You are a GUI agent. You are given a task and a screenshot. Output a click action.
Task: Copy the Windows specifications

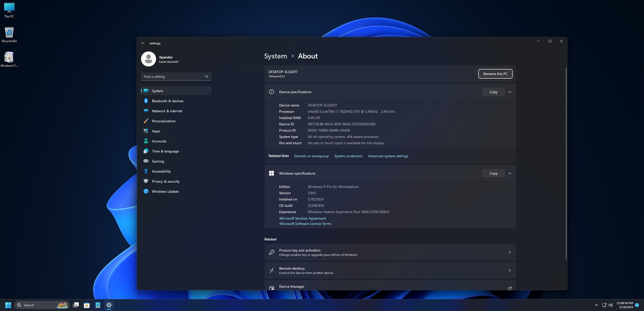(x=494, y=173)
